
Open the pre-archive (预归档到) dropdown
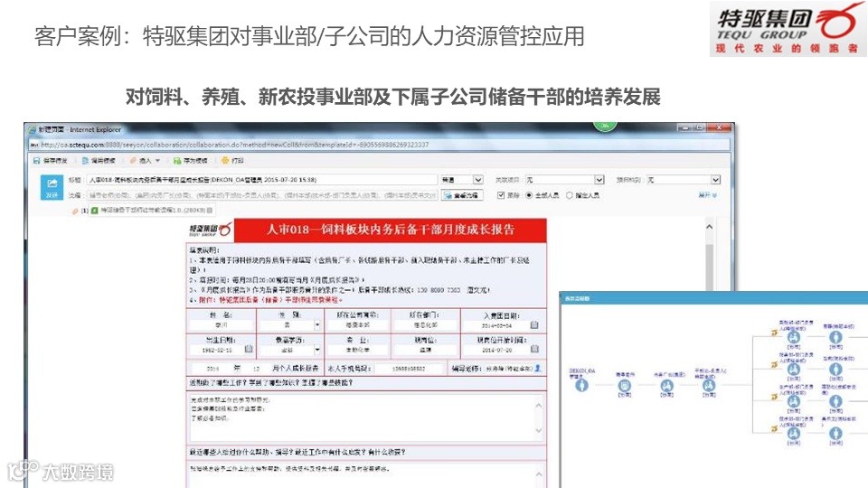684,180
